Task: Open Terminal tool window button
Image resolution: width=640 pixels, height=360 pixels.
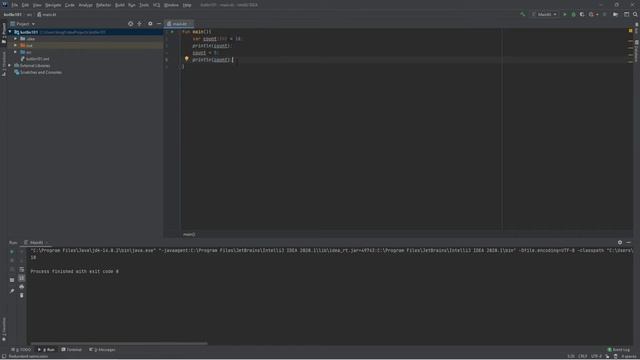Action: (x=72, y=350)
